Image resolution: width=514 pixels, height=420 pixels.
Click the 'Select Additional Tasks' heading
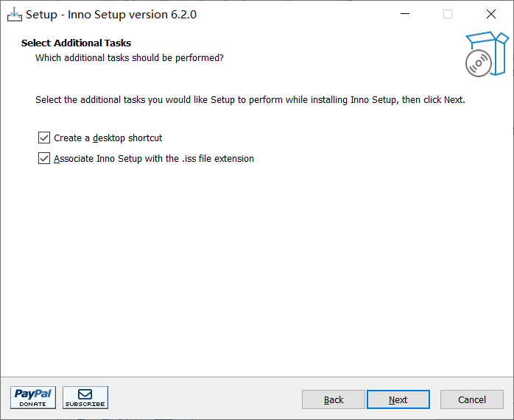(76, 43)
